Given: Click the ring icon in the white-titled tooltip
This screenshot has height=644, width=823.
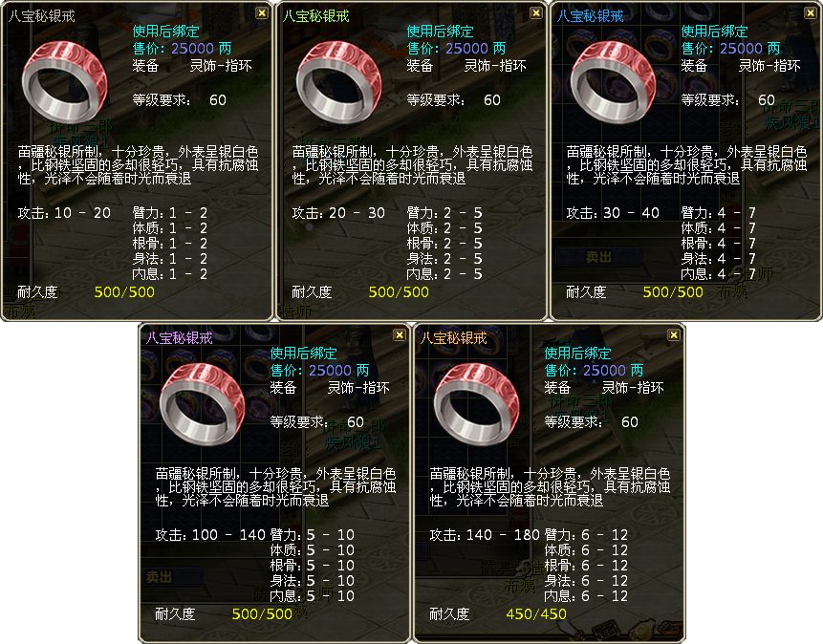Looking at the screenshot, I should pos(64,82).
